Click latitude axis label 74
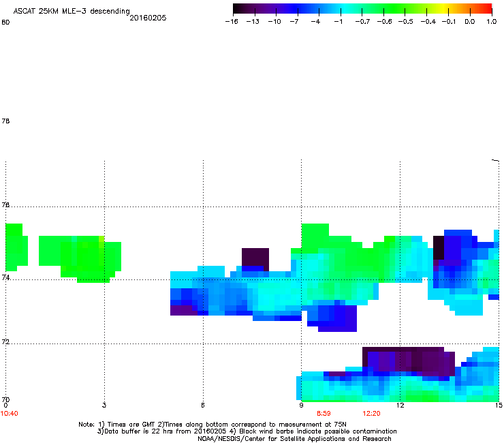The height and width of the screenshot is (443, 504). tap(5, 277)
